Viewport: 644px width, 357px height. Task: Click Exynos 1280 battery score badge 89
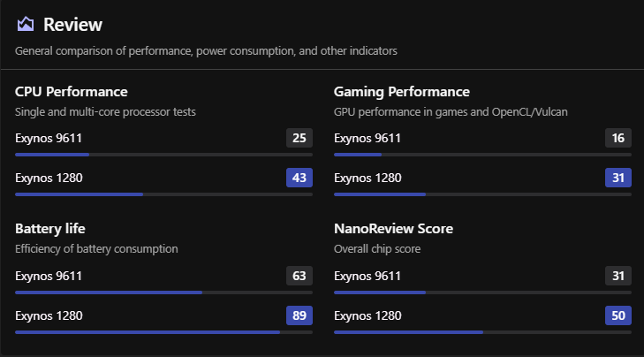[x=299, y=315]
